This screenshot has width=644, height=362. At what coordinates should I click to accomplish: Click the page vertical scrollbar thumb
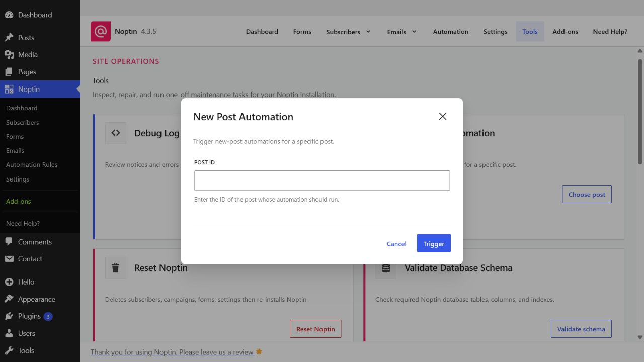click(x=640, y=111)
